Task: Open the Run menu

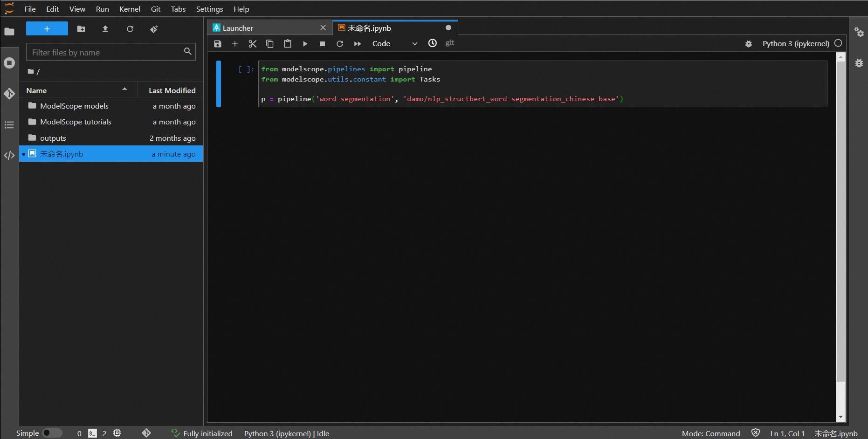Action: coord(103,9)
